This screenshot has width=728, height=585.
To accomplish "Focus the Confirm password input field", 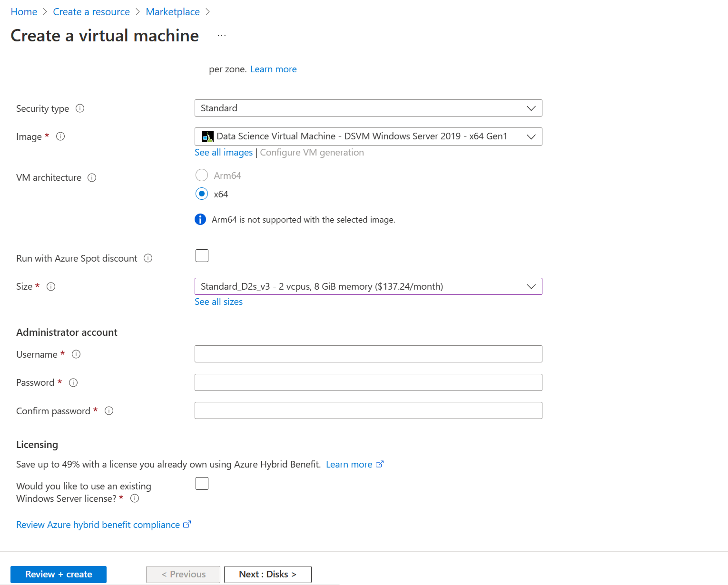I will 368,410.
